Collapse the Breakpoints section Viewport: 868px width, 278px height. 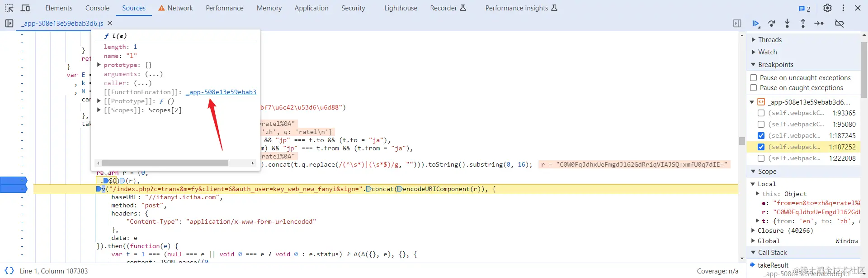coord(754,65)
